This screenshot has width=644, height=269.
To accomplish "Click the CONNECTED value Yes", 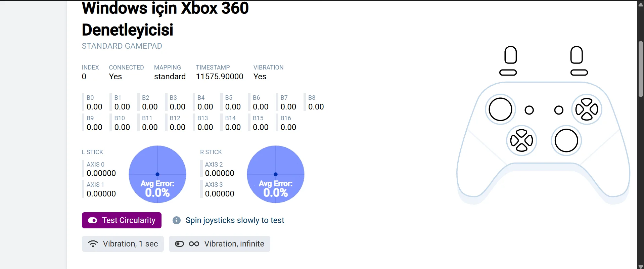I will tap(116, 77).
